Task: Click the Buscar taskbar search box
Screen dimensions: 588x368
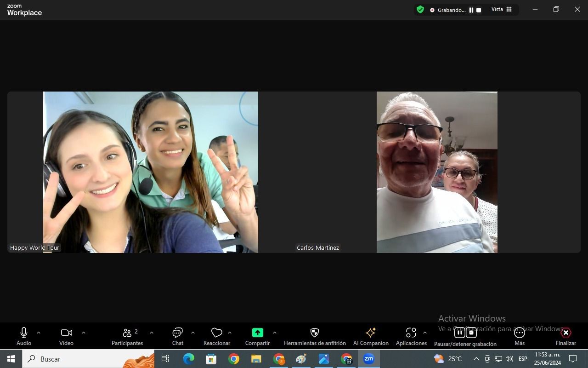Action: click(x=88, y=359)
